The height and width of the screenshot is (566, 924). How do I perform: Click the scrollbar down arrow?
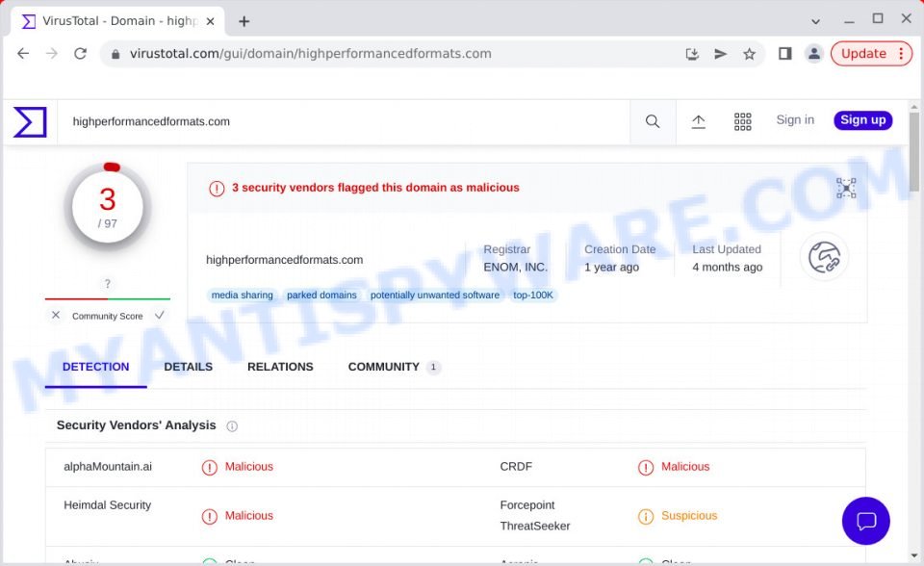[914, 555]
